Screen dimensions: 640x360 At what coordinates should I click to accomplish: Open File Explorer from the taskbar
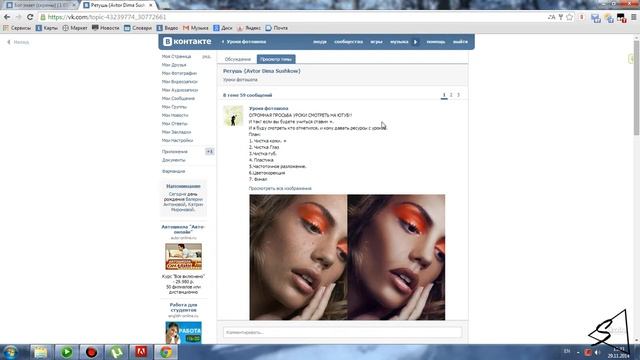(x=40, y=352)
